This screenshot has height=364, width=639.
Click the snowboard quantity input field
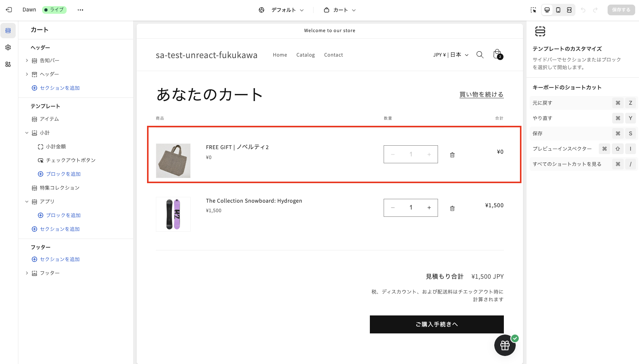pos(410,208)
